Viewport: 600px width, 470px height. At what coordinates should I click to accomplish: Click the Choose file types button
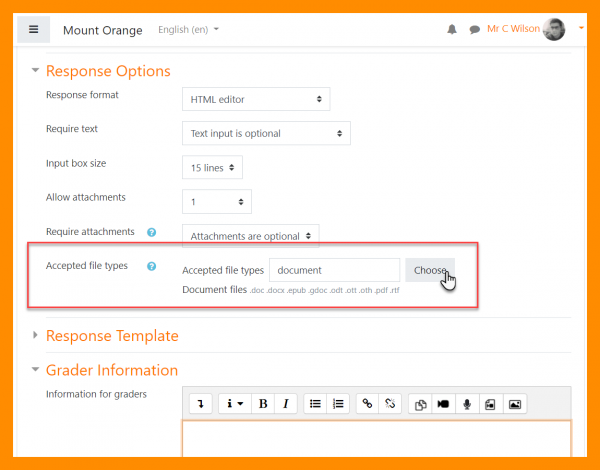pos(430,270)
